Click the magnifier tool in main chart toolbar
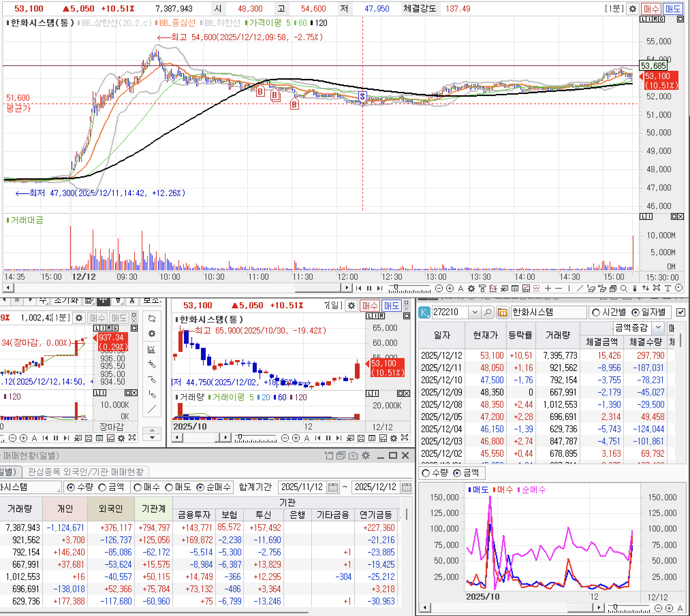The image size is (690, 616). tap(624, 289)
